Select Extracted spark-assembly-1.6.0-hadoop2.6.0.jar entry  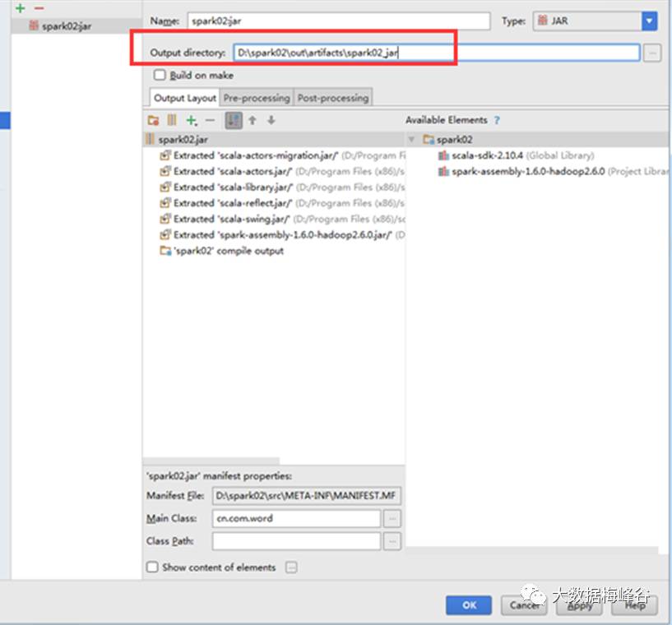[281, 234]
